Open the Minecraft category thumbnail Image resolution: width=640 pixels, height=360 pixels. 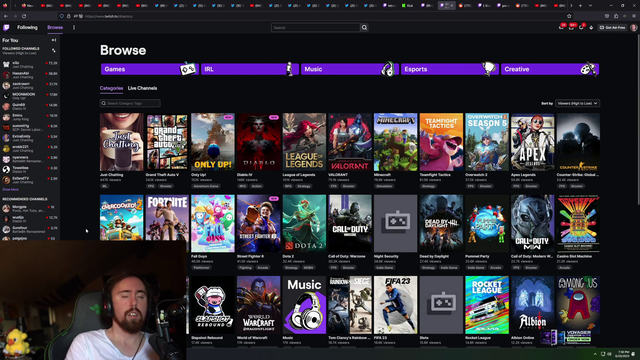pyautogui.click(x=396, y=142)
